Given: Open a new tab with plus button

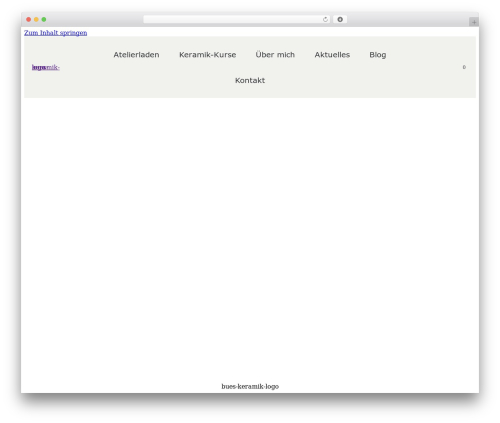Looking at the screenshot, I should click(x=474, y=22).
